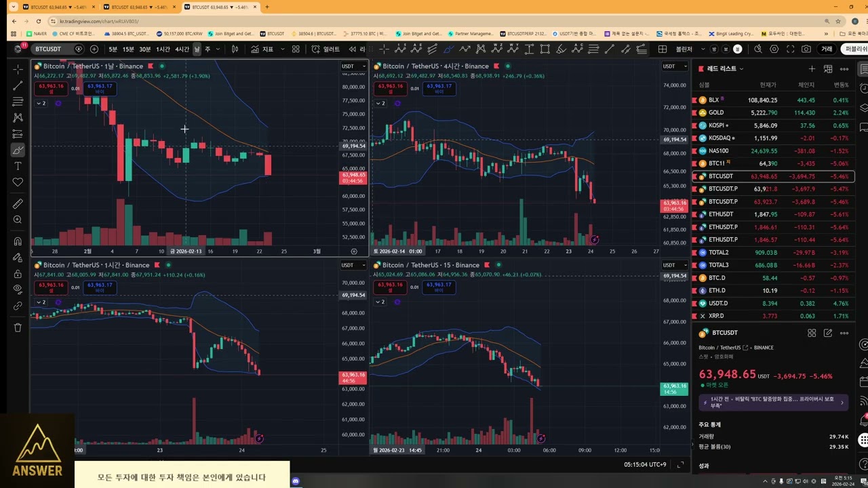Image resolution: width=868 pixels, height=488 pixels.
Task: Open the quick search magnifier in top toolbar
Action: tap(757, 49)
